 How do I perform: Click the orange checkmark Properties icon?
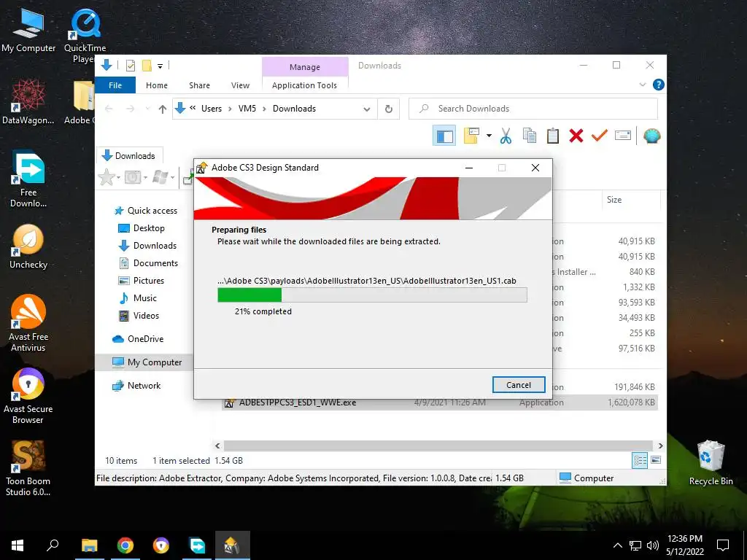click(x=600, y=136)
